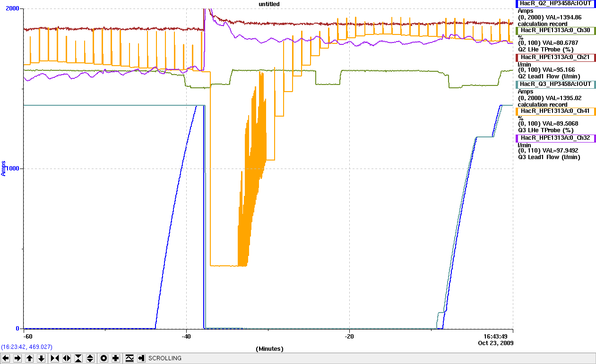Screen dimensions: 596x364
Task: Click the Q2 Lead1 Flow (l/min) description
Action: click(x=549, y=76)
